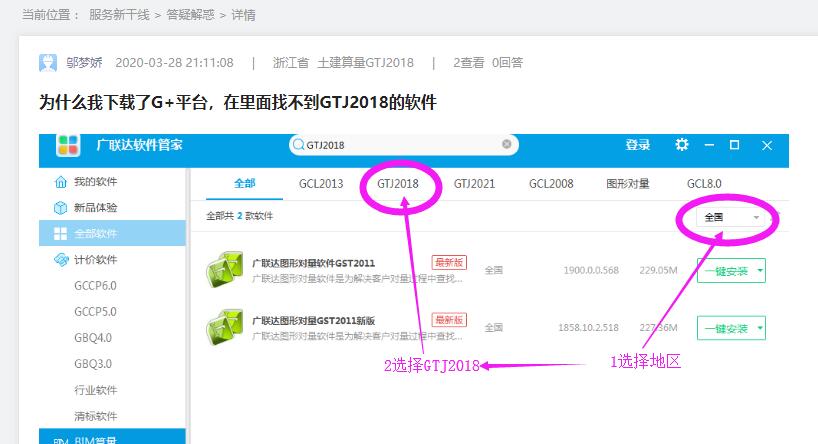Select 全部软件 in the sidebar

click(x=112, y=233)
